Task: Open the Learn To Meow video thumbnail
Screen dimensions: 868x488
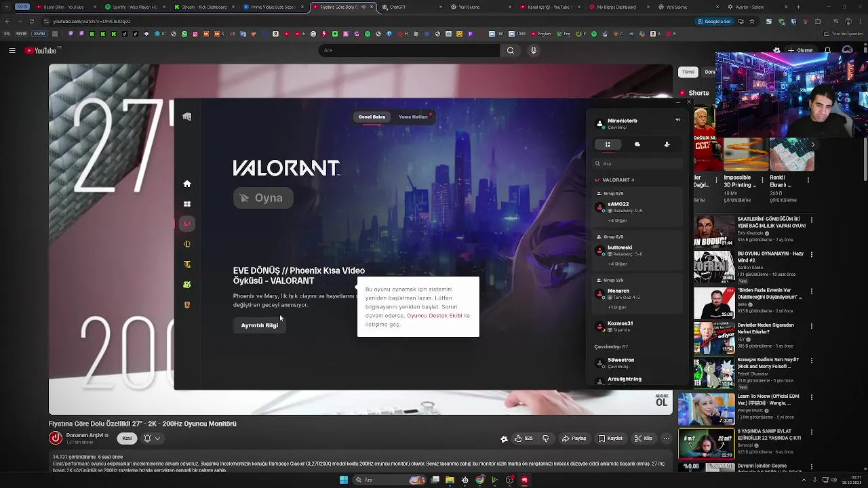Action: click(x=706, y=408)
